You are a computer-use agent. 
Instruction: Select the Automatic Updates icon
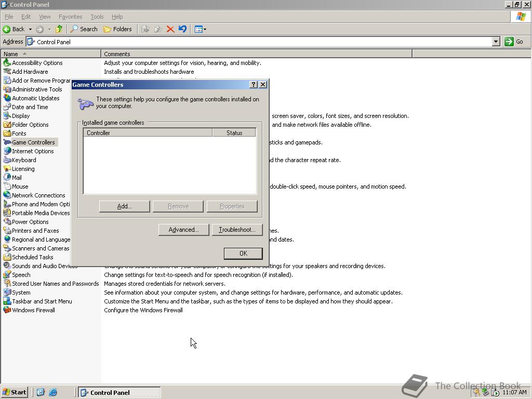7,98
